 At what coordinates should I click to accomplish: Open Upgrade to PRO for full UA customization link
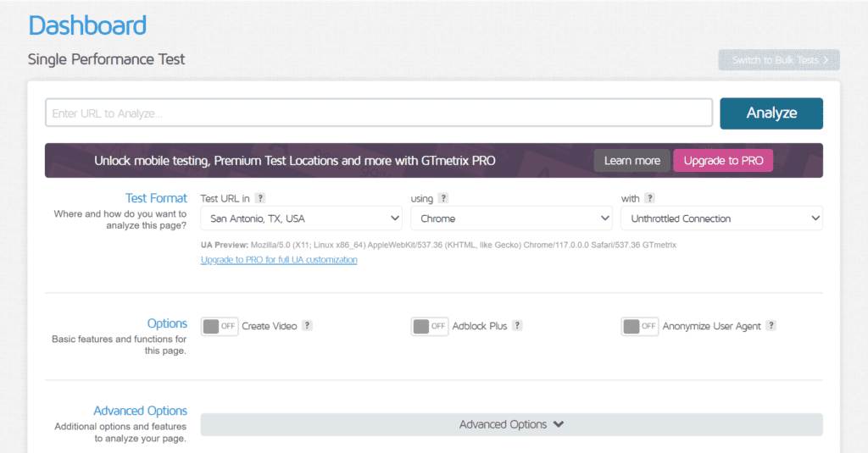click(279, 259)
